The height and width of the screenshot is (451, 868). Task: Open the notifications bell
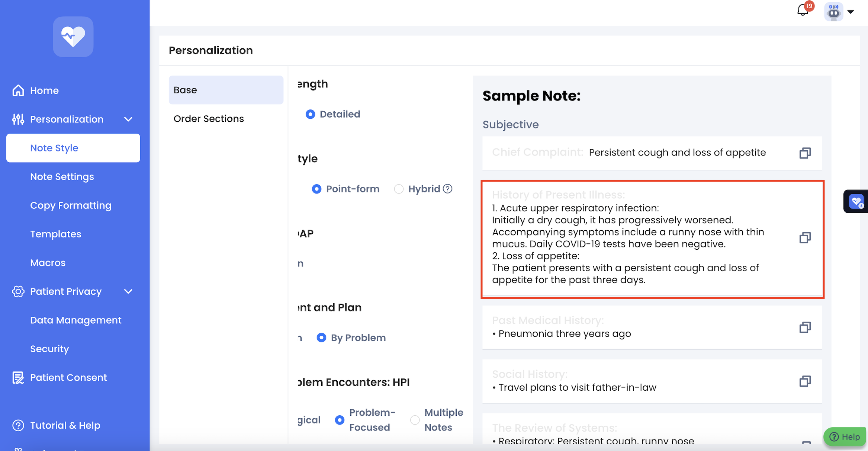(803, 10)
